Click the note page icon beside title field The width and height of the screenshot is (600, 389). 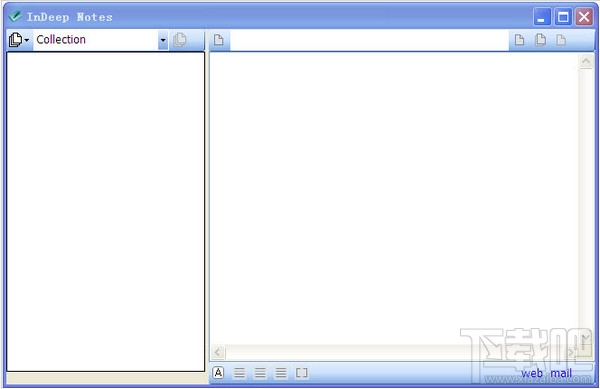pos(219,40)
